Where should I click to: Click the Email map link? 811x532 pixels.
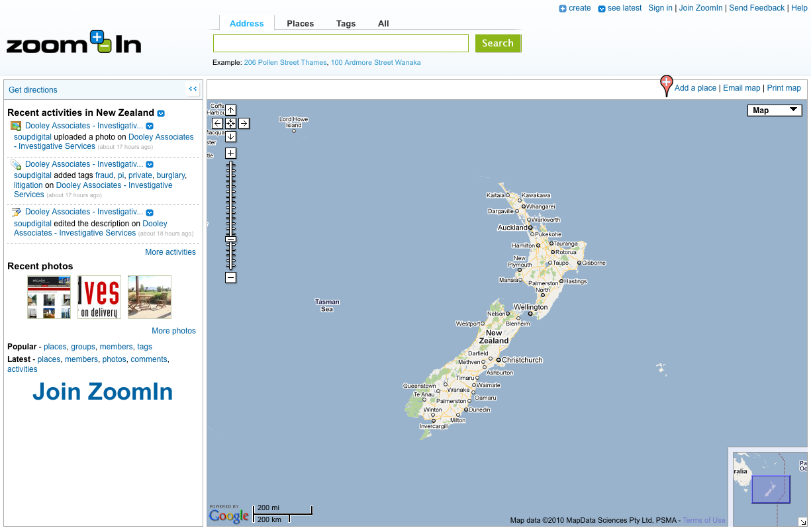tap(741, 88)
